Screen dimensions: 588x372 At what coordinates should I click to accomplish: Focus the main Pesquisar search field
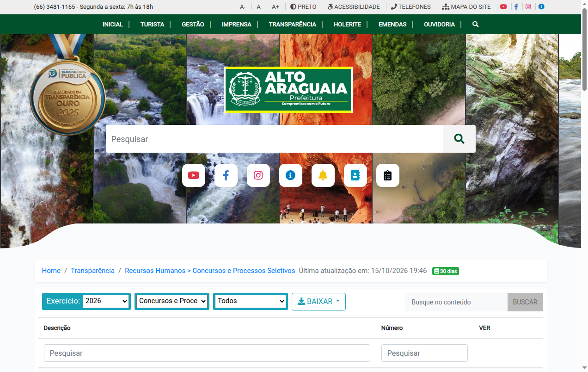[275, 139]
